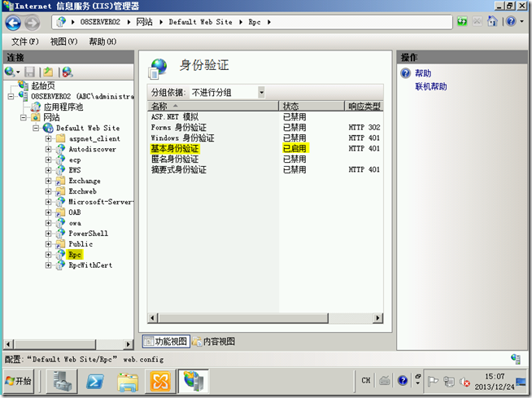This screenshot has height=398, width=532.
Task: Select the 08SERVER02 server node
Action: click(x=82, y=96)
